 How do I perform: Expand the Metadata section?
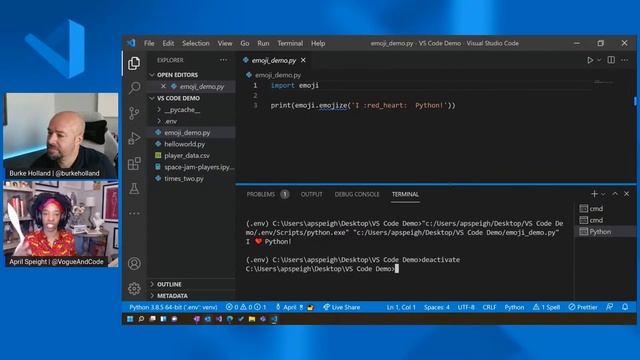pos(191,296)
